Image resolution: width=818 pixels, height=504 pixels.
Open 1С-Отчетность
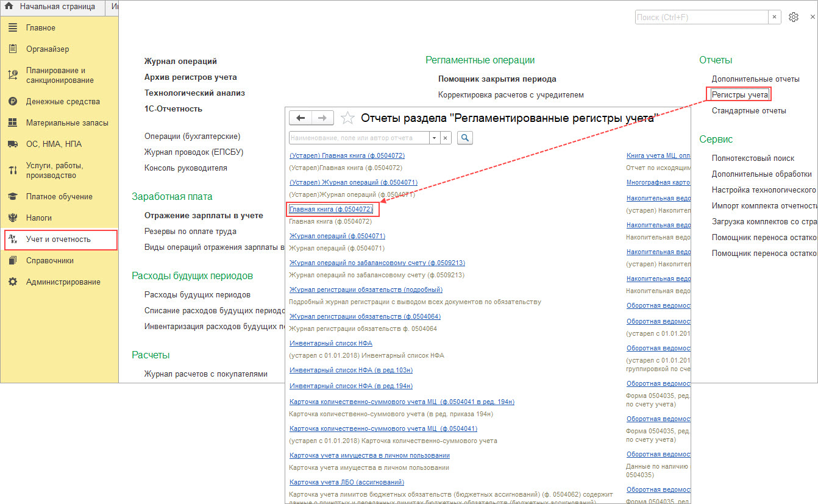click(173, 109)
